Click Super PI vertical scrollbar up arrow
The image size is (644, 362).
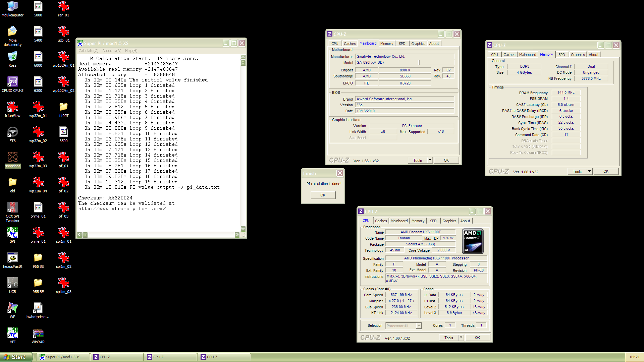tap(243, 57)
